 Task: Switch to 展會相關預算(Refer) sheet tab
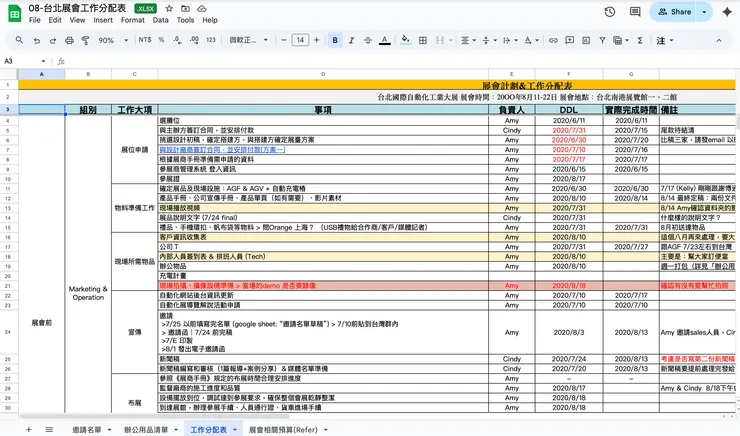tap(283, 430)
